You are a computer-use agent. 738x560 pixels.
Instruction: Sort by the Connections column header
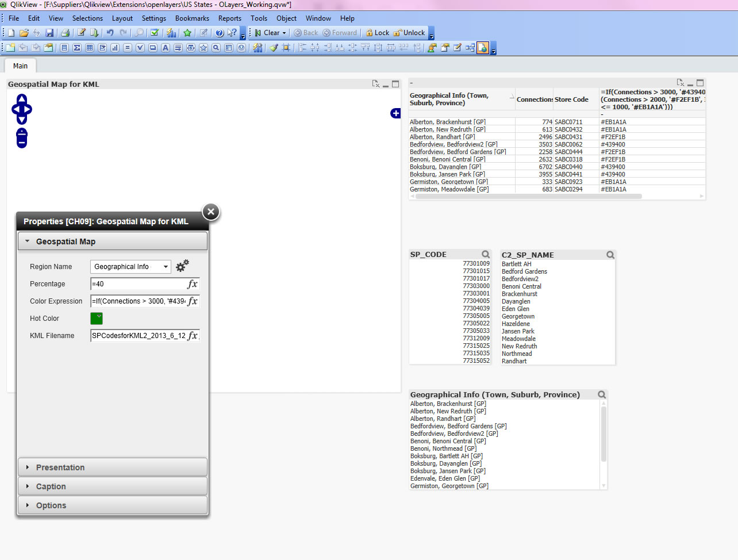[x=535, y=99]
